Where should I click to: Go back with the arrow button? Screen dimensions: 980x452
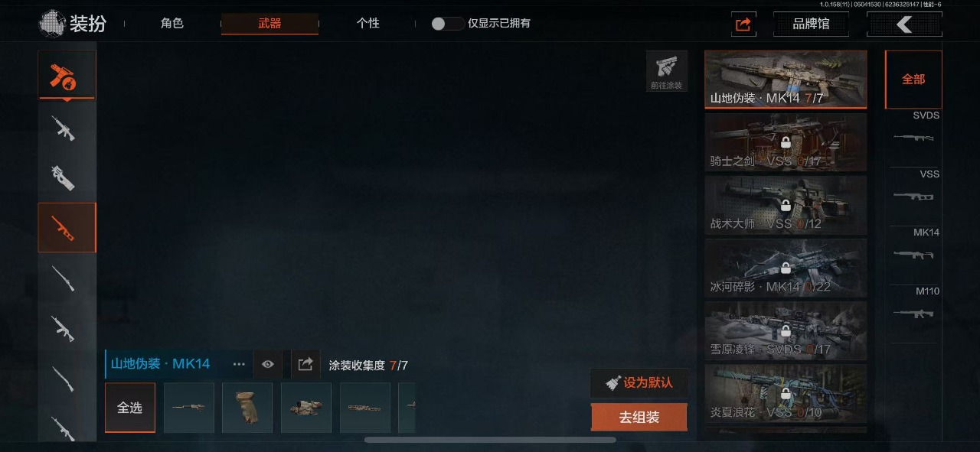point(904,24)
